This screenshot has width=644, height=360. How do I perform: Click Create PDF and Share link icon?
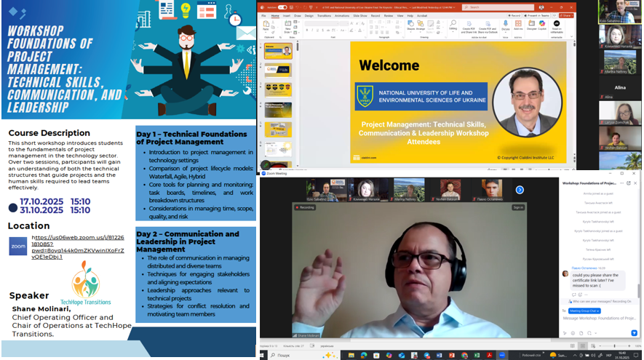coord(469,27)
